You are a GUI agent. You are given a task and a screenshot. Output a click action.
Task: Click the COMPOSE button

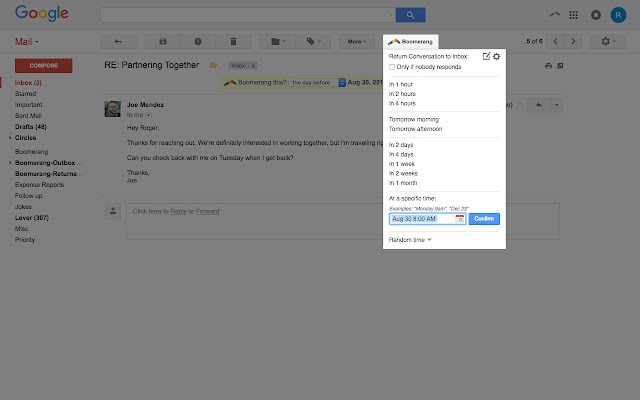click(44, 65)
